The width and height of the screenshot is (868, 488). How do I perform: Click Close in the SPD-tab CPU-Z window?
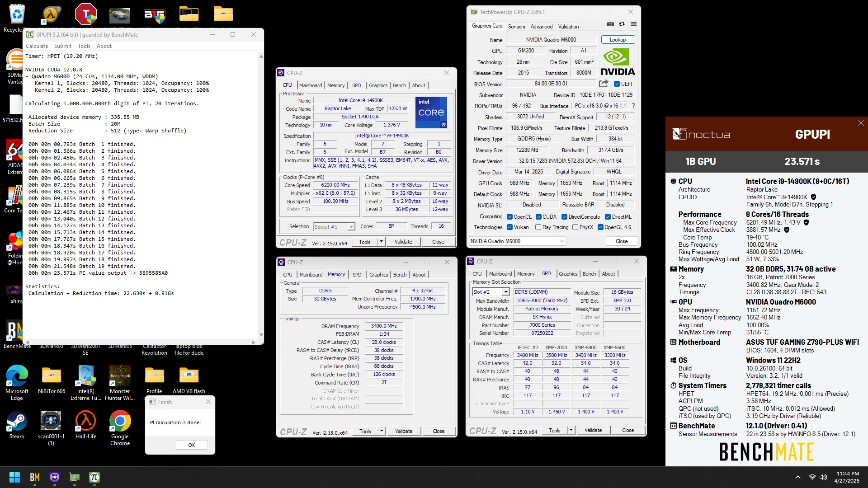tap(628, 430)
